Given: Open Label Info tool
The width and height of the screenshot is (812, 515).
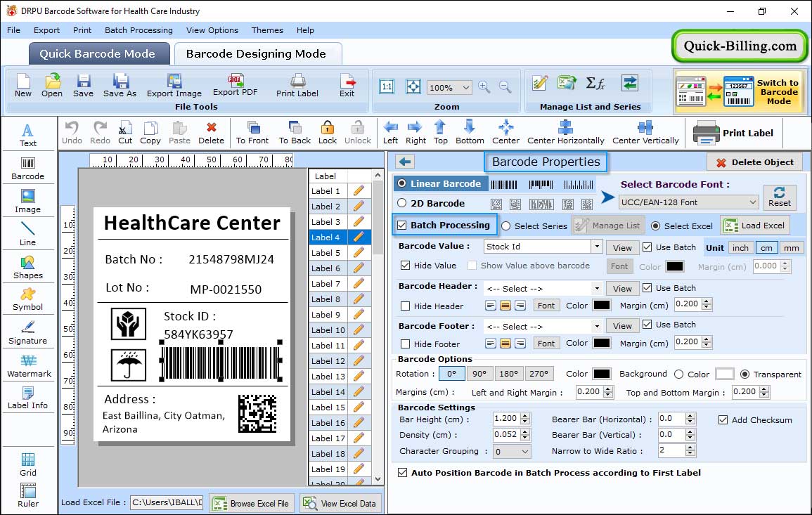Looking at the screenshot, I should pos(28,398).
